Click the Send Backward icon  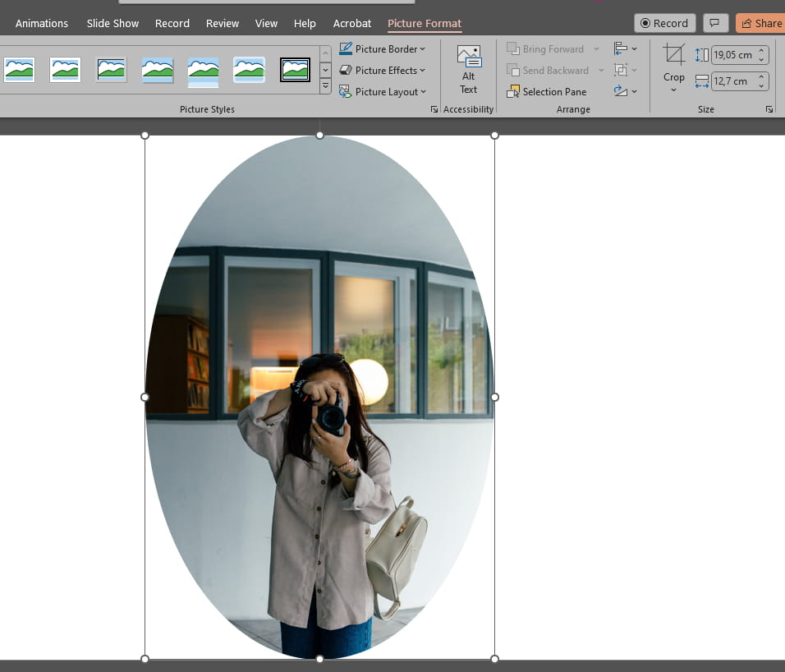coord(512,70)
